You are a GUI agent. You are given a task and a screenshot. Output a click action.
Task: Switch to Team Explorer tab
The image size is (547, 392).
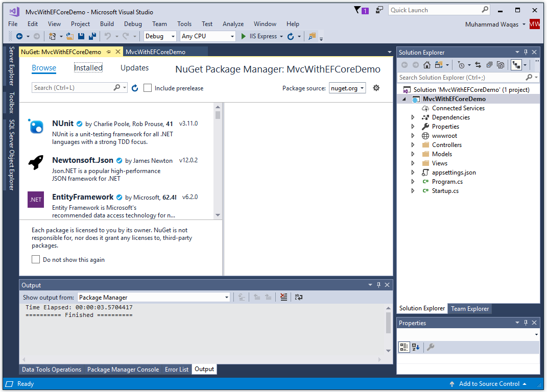tap(469, 309)
